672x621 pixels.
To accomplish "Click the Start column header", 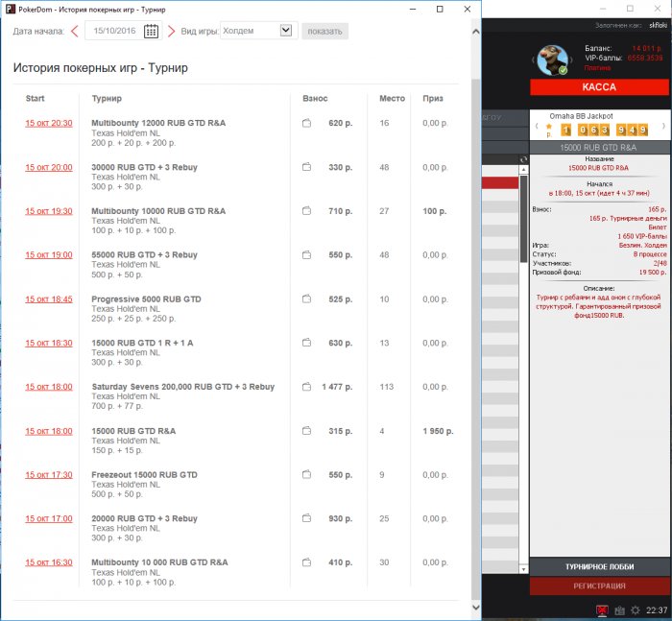I will [x=36, y=98].
